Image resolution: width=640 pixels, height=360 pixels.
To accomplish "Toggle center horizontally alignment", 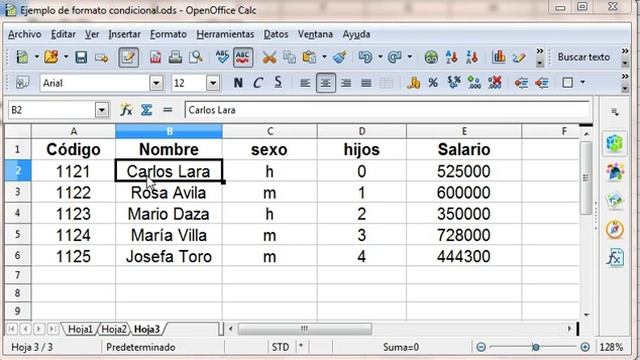I will (326, 83).
